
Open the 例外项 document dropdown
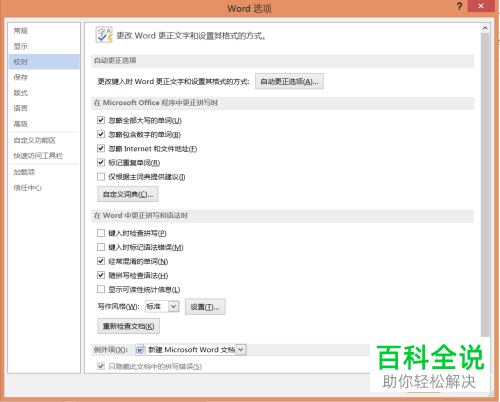191,350
